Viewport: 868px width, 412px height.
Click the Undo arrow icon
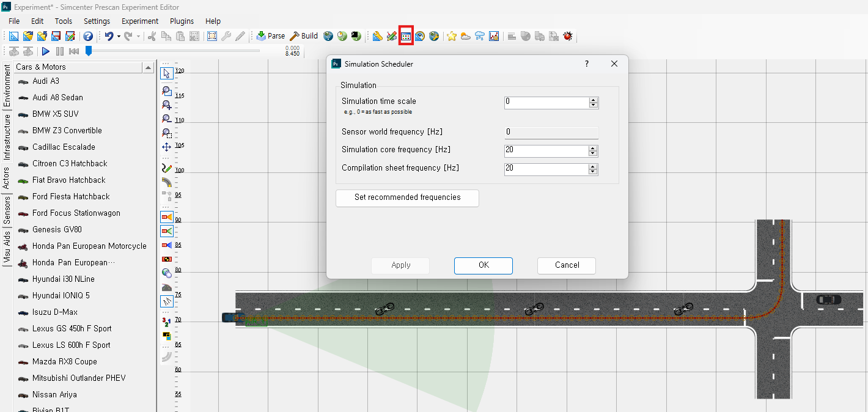(109, 36)
